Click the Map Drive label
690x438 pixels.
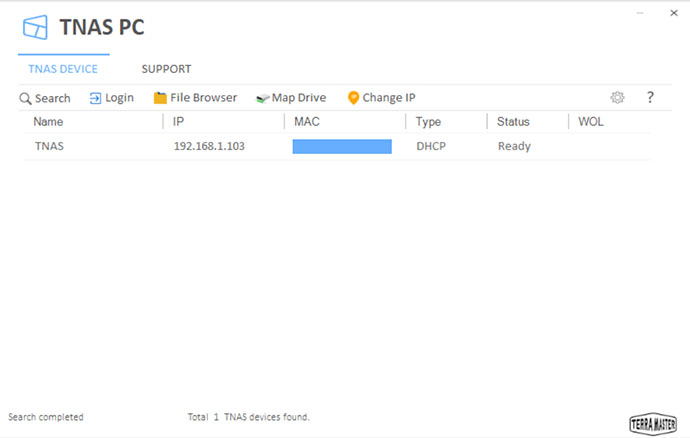[x=299, y=97]
